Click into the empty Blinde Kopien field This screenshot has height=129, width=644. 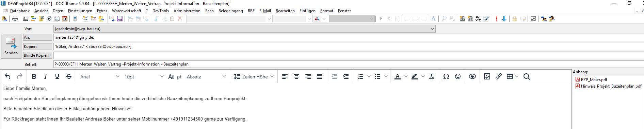point(349,55)
